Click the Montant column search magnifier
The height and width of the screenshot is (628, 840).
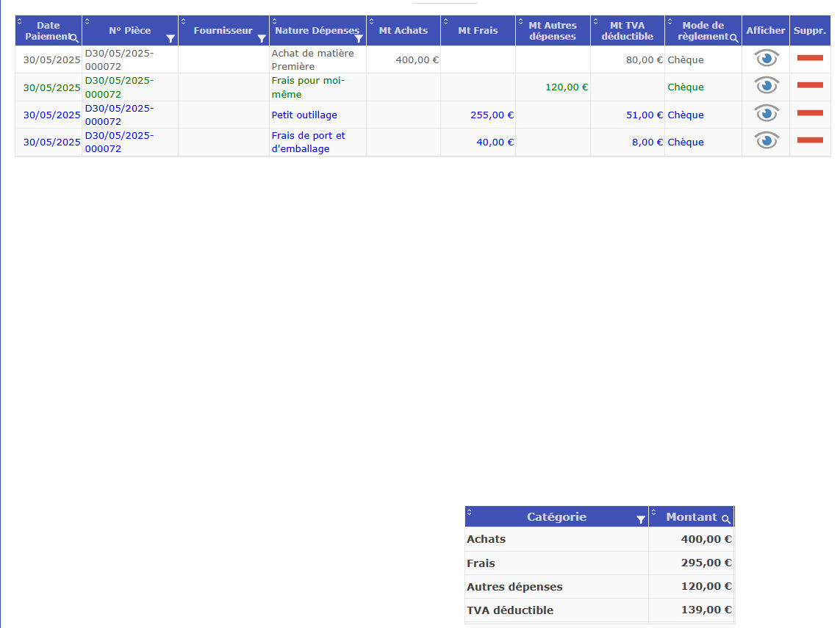pyautogui.click(x=726, y=519)
